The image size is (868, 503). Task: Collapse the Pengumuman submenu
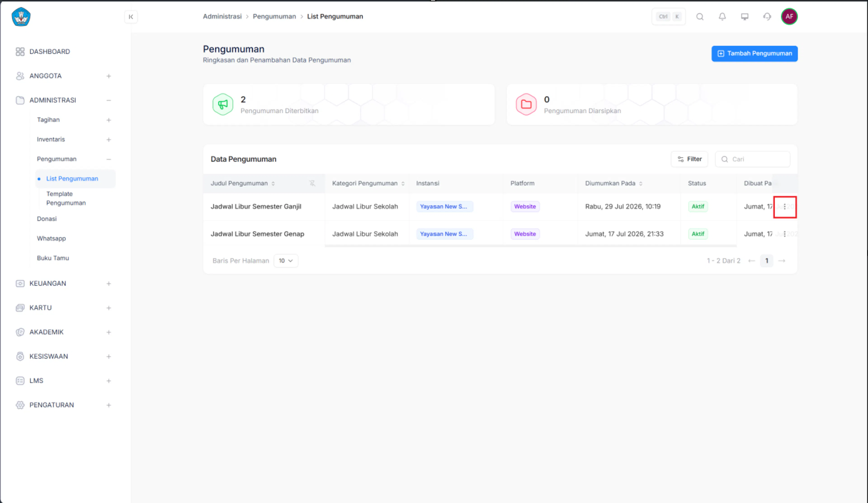(108, 159)
